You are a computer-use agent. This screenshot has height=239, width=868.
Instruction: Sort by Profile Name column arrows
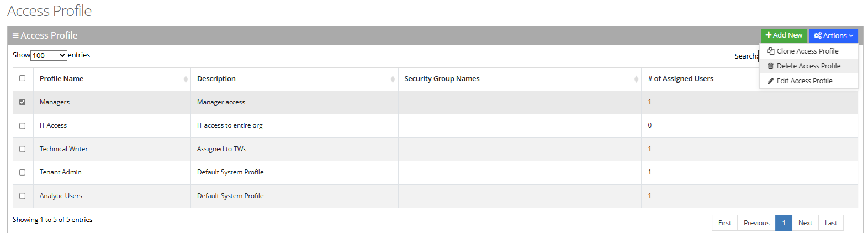(x=186, y=79)
